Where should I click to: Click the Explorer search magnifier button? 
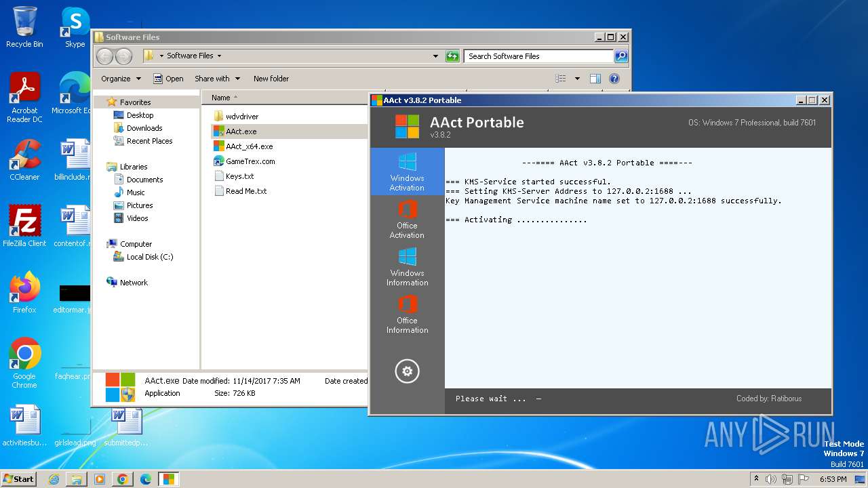[x=620, y=56]
